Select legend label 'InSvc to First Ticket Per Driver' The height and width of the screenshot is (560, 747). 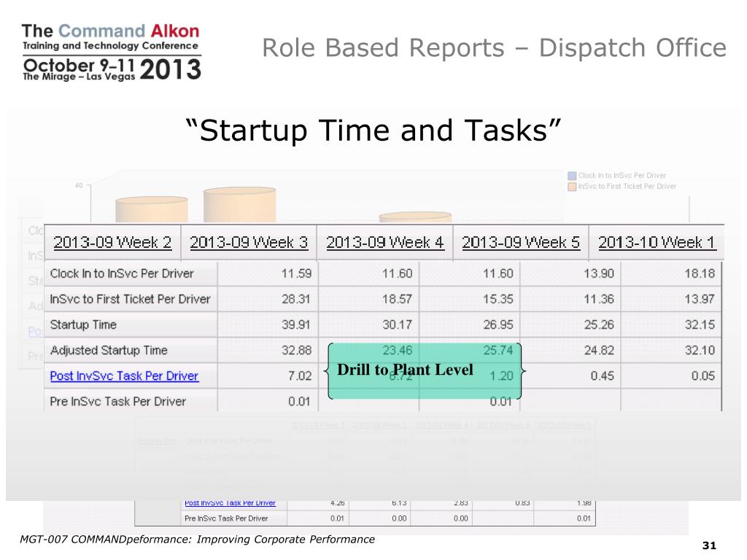point(627,186)
